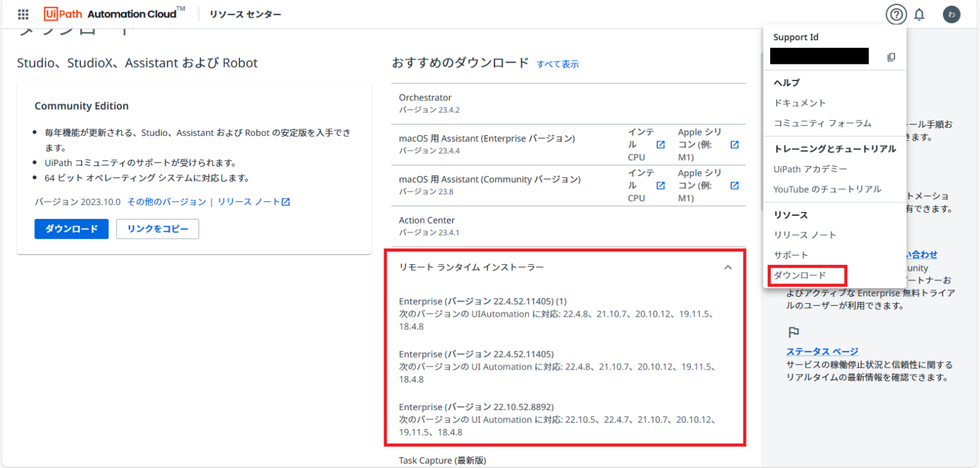
Task: Click the ダウンロード button for Community Edition
Action: [x=71, y=229]
